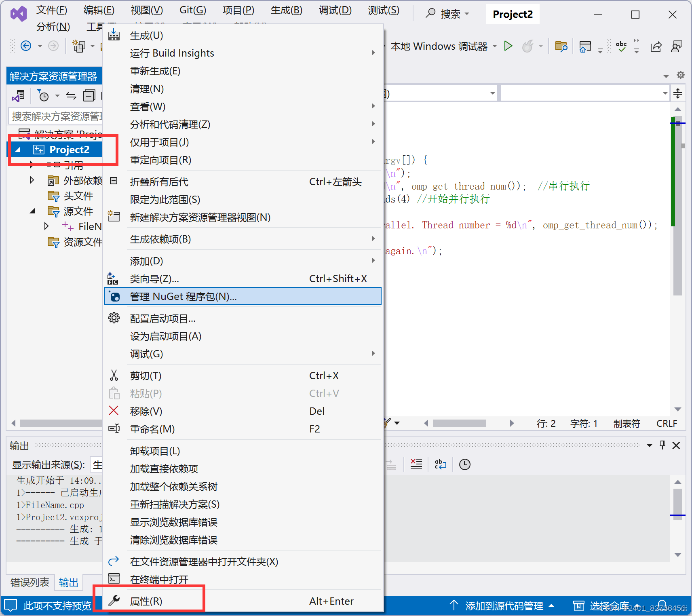The image size is (692, 616).
Task: Open 运行 Build Insights submenu
Action: (x=243, y=53)
